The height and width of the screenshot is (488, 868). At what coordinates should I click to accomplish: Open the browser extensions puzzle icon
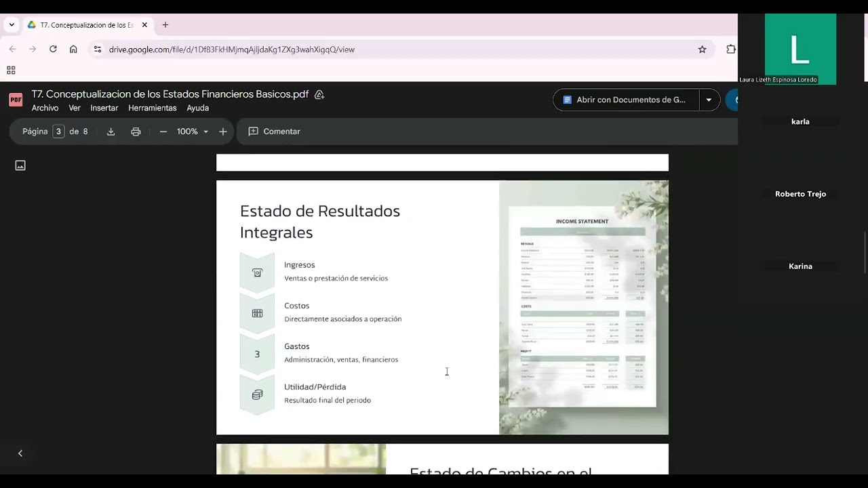730,49
